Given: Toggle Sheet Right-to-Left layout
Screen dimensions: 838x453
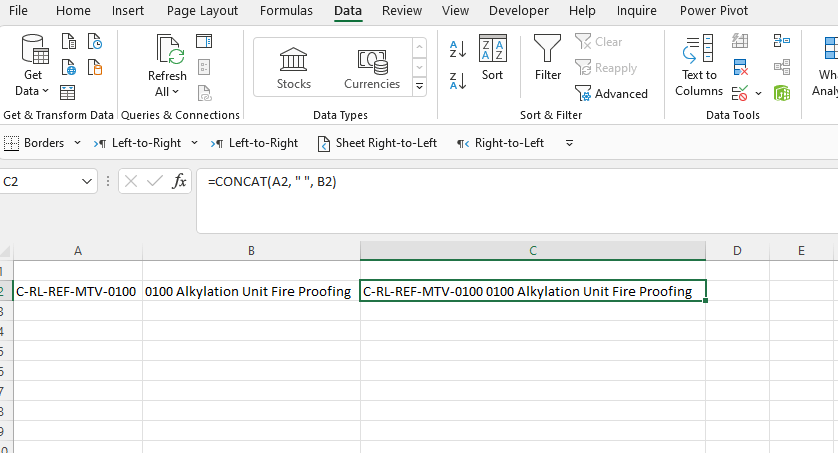Looking at the screenshot, I should point(377,143).
